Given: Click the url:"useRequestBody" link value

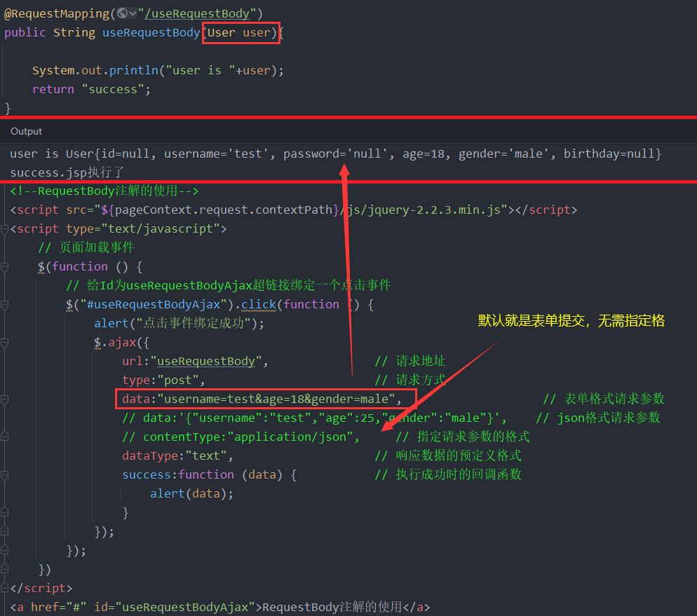Looking at the screenshot, I should click(x=206, y=361).
